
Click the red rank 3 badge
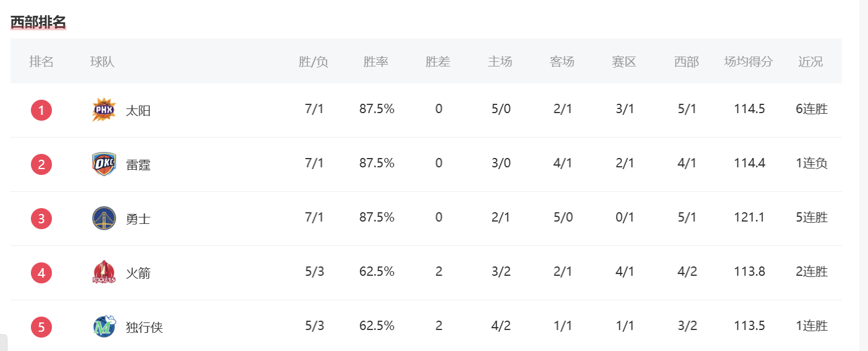(41, 219)
